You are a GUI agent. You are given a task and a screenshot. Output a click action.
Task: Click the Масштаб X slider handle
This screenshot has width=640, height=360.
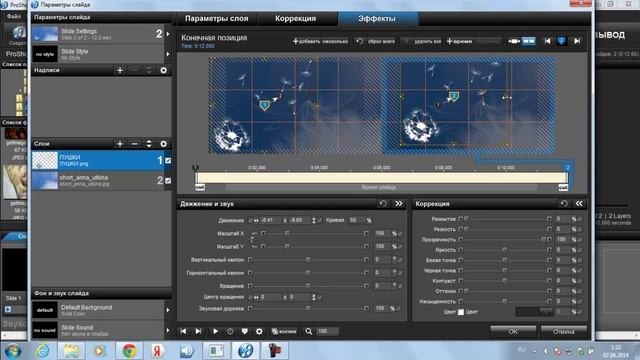coord(287,233)
